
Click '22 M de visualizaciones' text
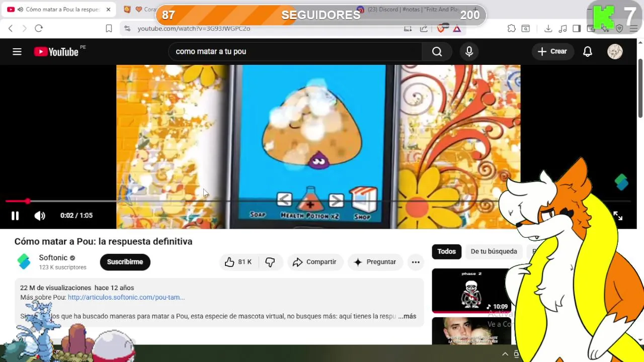tap(56, 288)
